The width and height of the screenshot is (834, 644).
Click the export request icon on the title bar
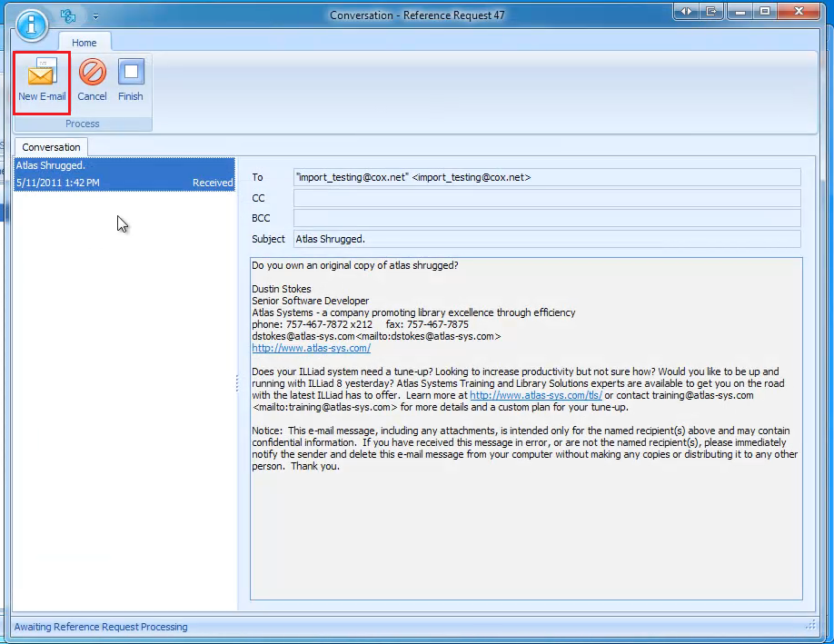[712, 11]
